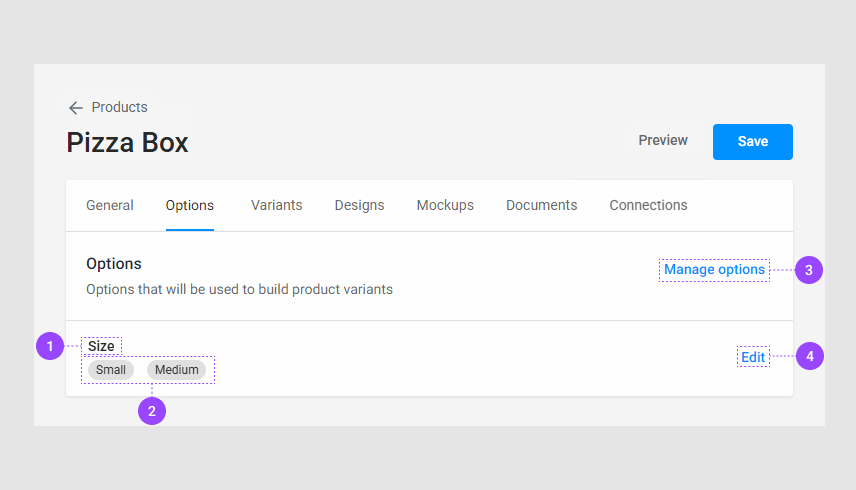Viewport: 856px width, 490px height.
Task: Go back via the Products breadcrumb link
Action: click(x=119, y=107)
